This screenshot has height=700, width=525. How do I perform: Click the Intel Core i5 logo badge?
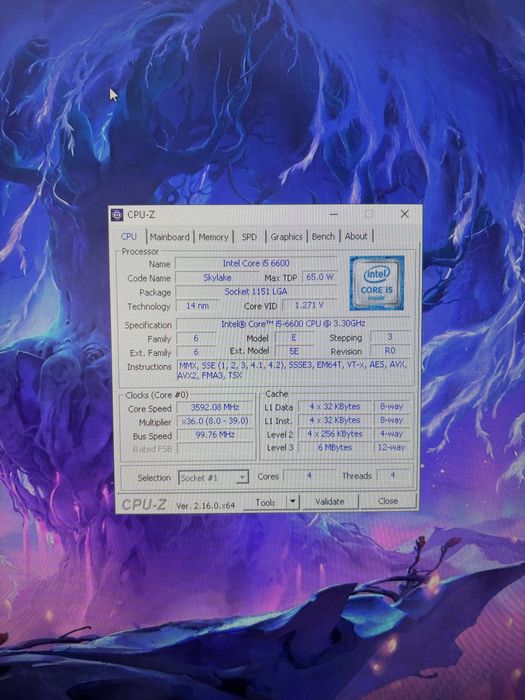pos(377,283)
